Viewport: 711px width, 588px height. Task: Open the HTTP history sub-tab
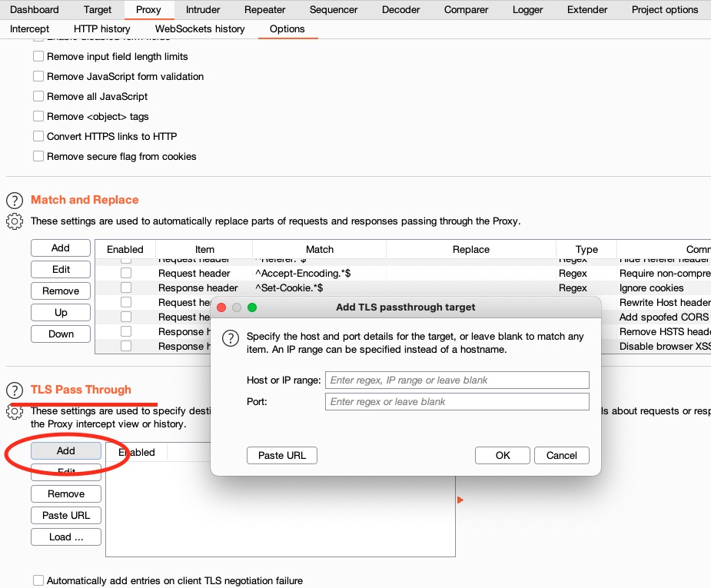pyautogui.click(x=102, y=29)
